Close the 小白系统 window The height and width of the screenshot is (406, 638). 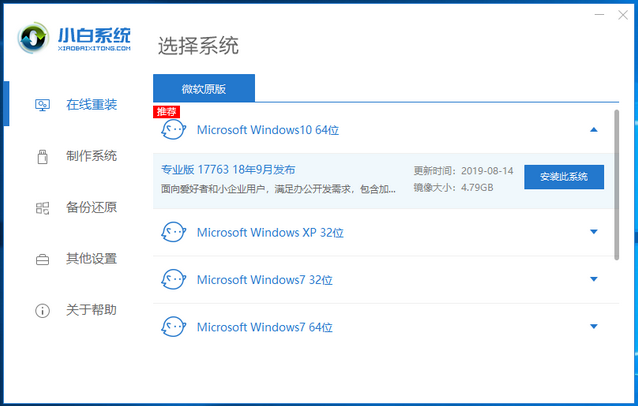(623, 15)
